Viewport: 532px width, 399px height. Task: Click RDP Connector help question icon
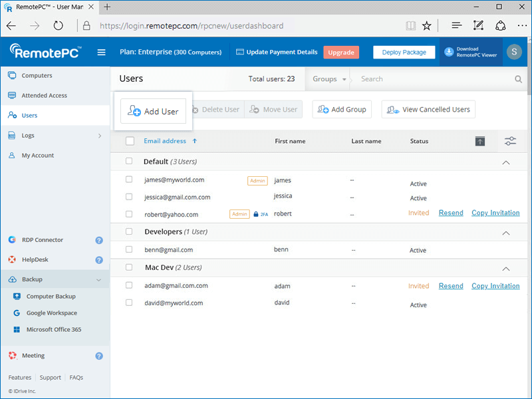[99, 240]
